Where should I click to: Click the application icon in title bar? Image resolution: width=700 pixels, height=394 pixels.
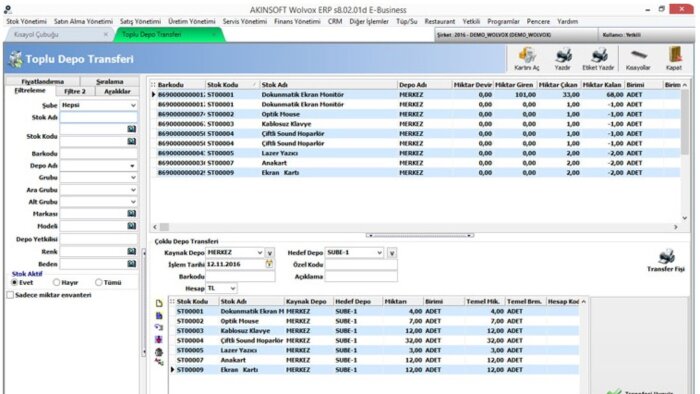8,9
